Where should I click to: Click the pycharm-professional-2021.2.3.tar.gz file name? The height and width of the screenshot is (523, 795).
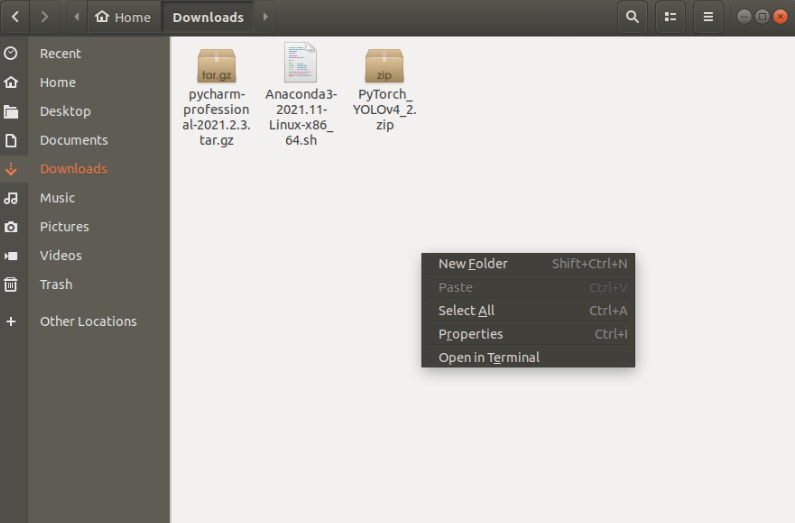[x=216, y=117]
